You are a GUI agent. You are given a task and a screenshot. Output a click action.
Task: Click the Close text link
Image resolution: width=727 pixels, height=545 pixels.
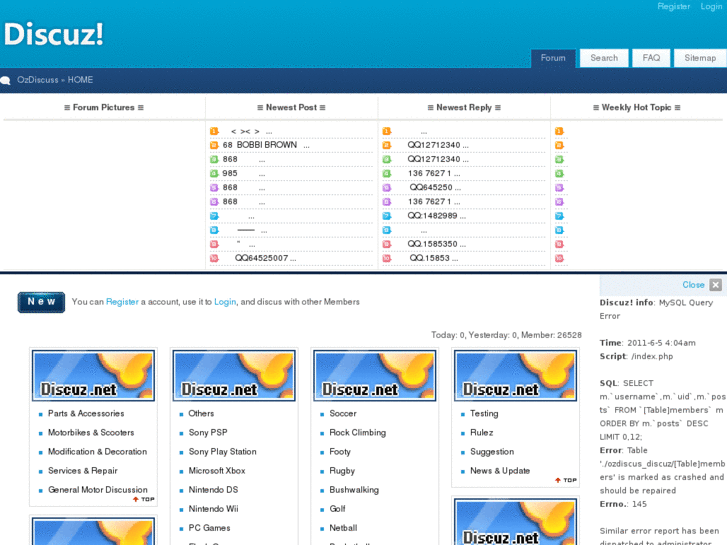(693, 285)
